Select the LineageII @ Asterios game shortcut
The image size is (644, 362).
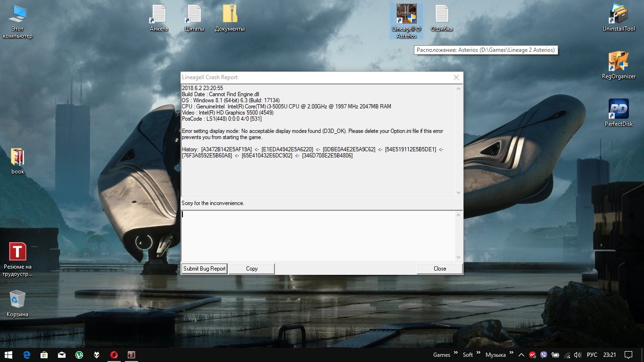(406, 21)
